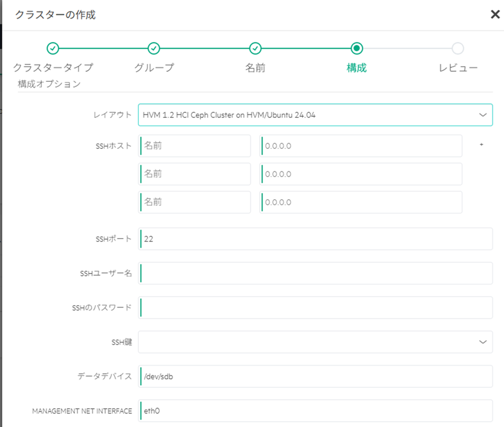This screenshot has width=504, height=427.
Task: Click the グループ step checkmark icon
Action: click(154, 49)
